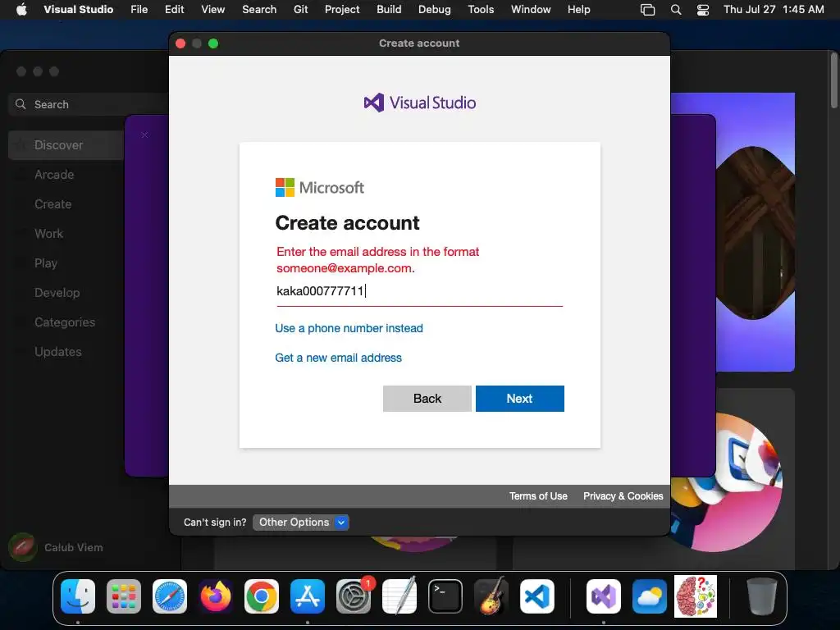Open the Apple menu
This screenshot has width=840, height=630.
tap(21, 10)
